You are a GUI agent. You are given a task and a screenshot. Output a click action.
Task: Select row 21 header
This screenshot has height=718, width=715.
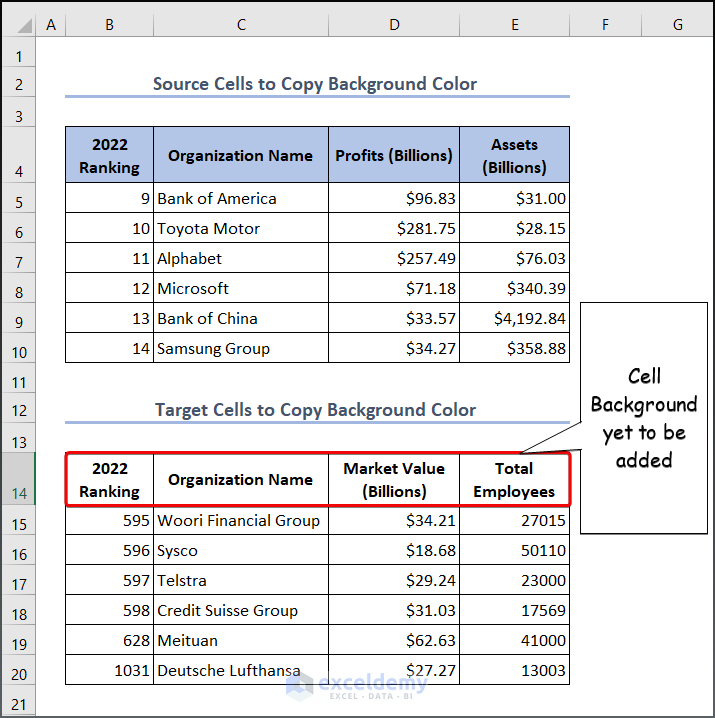[19, 701]
